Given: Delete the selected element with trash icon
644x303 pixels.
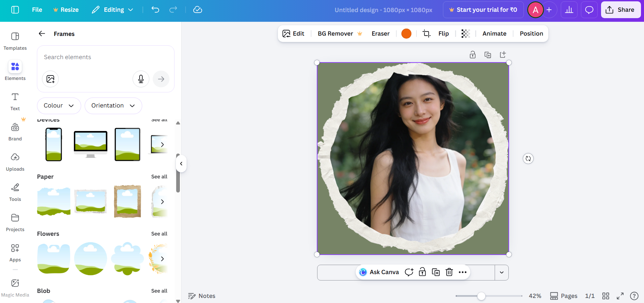Looking at the screenshot, I should (449, 272).
